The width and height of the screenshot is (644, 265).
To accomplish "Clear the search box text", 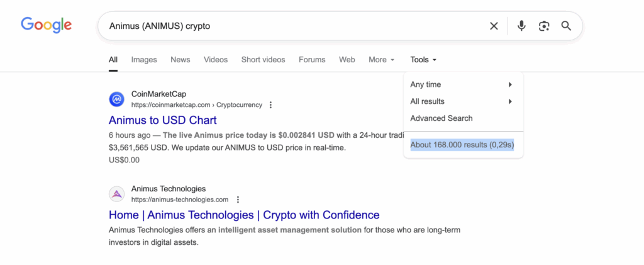I will coord(494,26).
